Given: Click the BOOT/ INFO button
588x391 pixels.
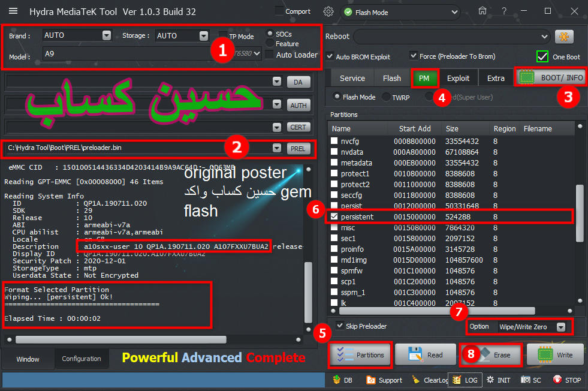Looking at the screenshot, I should (x=551, y=77).
